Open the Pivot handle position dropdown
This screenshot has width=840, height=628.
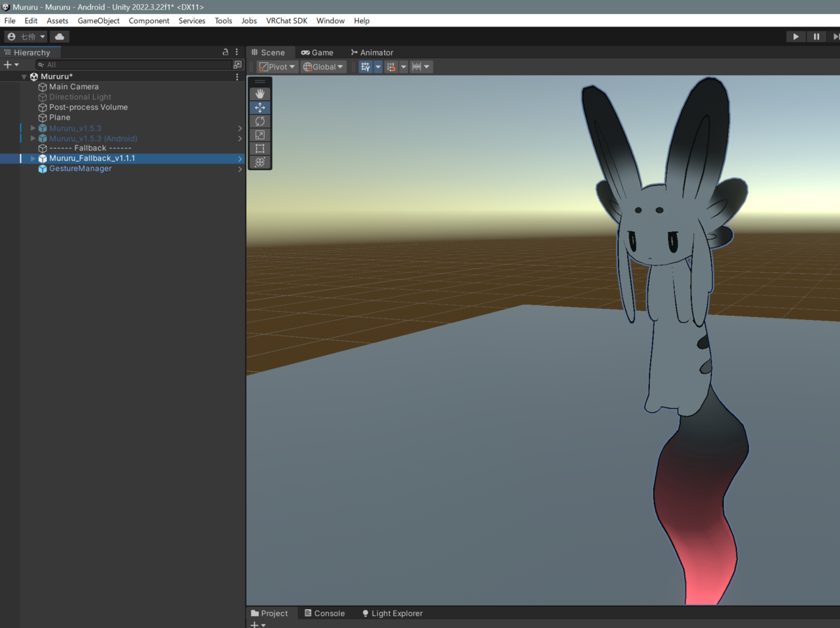pos(277,67)
